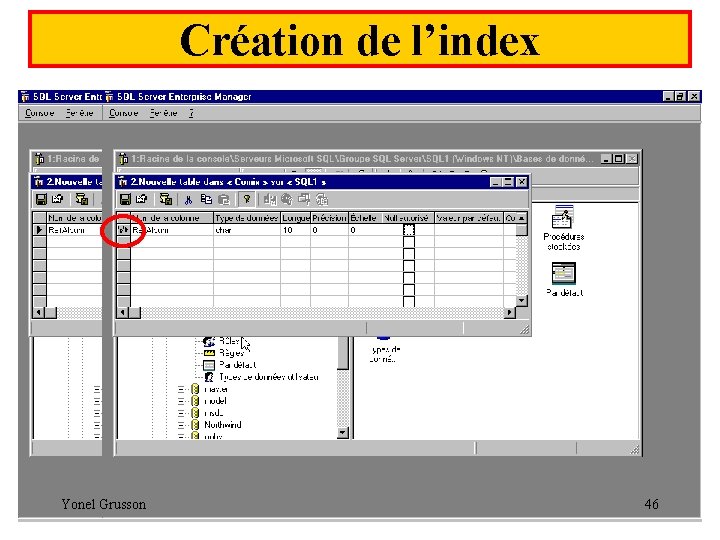
Task: Click the Copy toolbar icon
Action: pyautogui.click(x=206, y=199)
